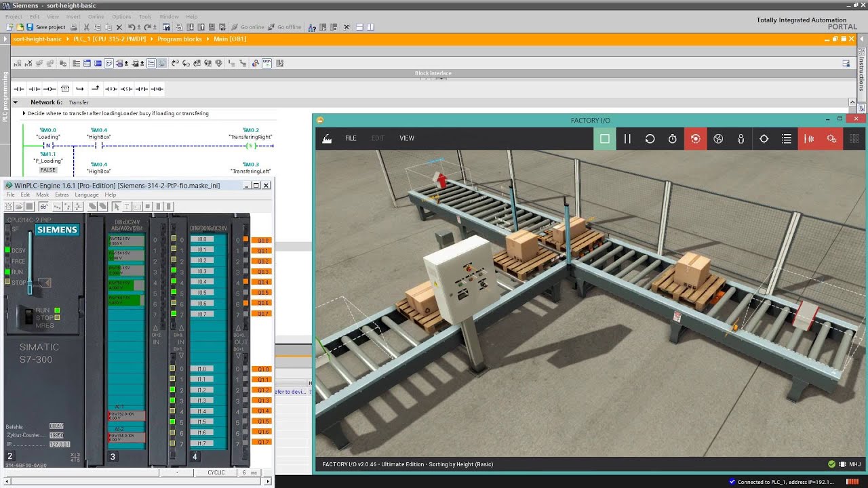The width and height of the screenshot is (868, 488).
Task: Insert an assignment coil
Action: [x=50, y=89]
